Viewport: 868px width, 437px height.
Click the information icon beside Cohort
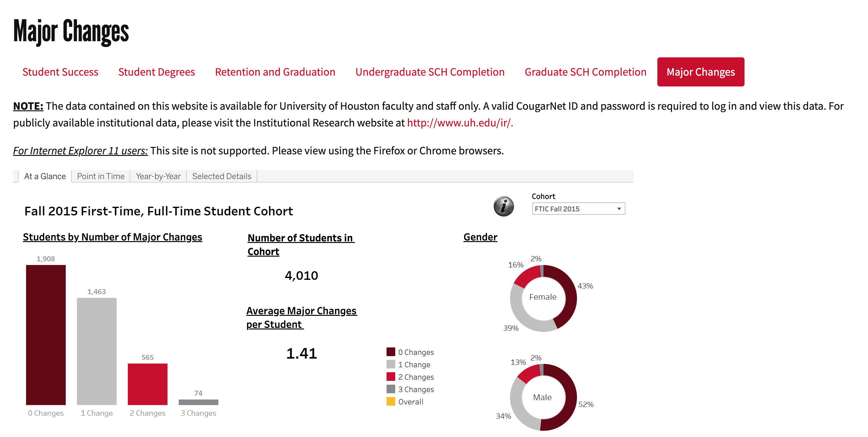tap(503, 206)
